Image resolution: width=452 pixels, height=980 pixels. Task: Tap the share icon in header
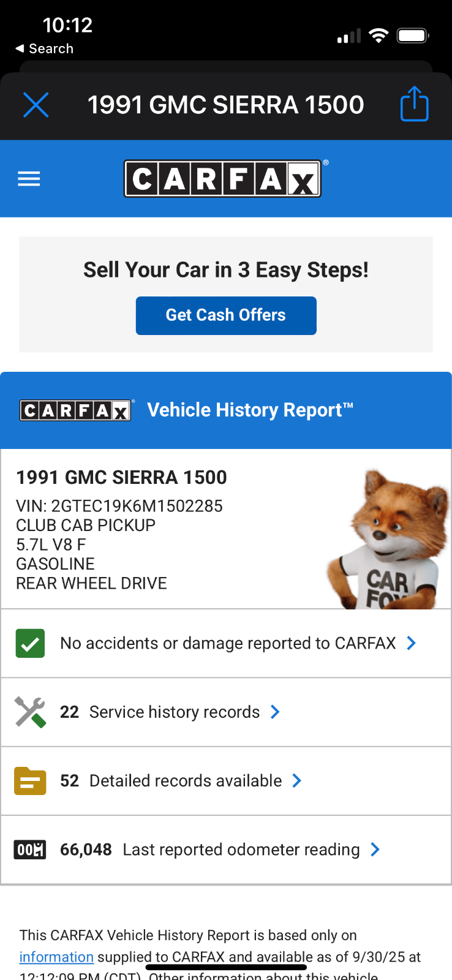[x=414, y=104]
